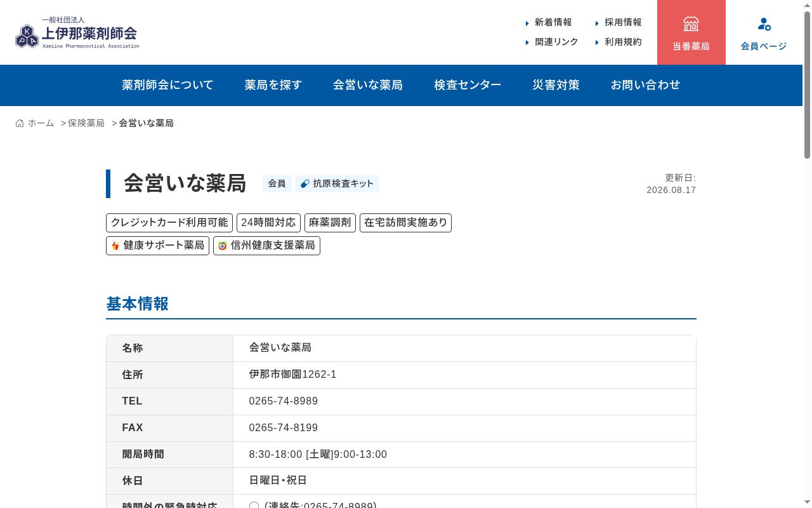
Task: Click the arrow beside 利用規約
Action: (x=597, y=43)
